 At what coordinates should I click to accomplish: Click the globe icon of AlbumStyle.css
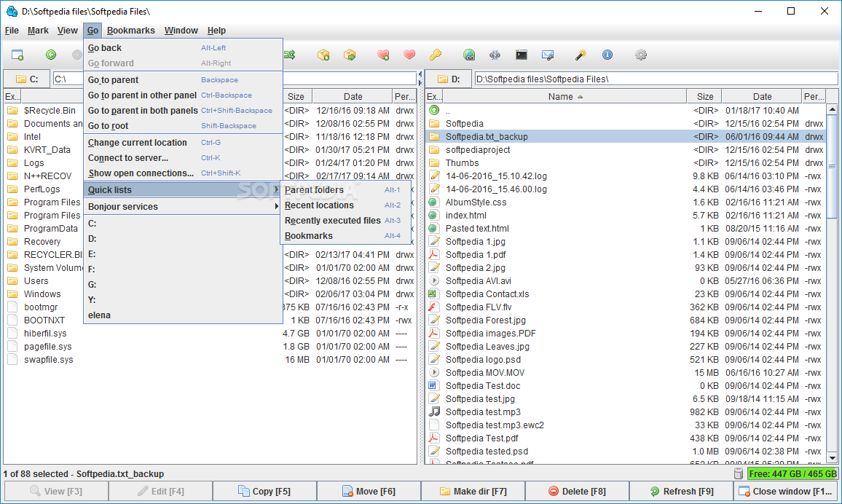pos(433,202)
